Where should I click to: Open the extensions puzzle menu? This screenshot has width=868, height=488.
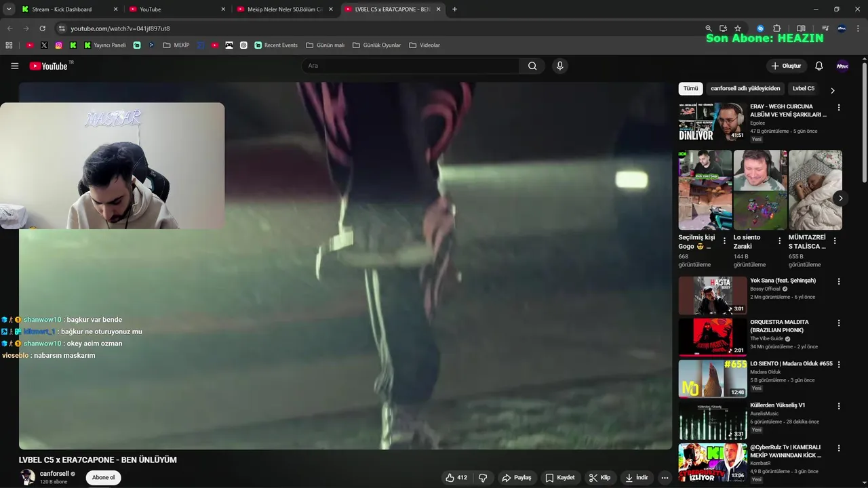777,28
